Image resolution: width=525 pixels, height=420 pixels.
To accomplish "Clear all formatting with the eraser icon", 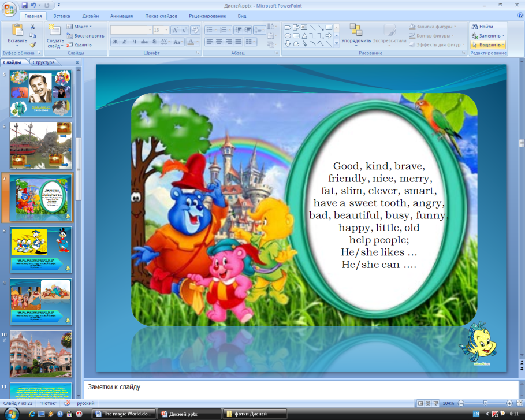I will click(x=195, y=30).
